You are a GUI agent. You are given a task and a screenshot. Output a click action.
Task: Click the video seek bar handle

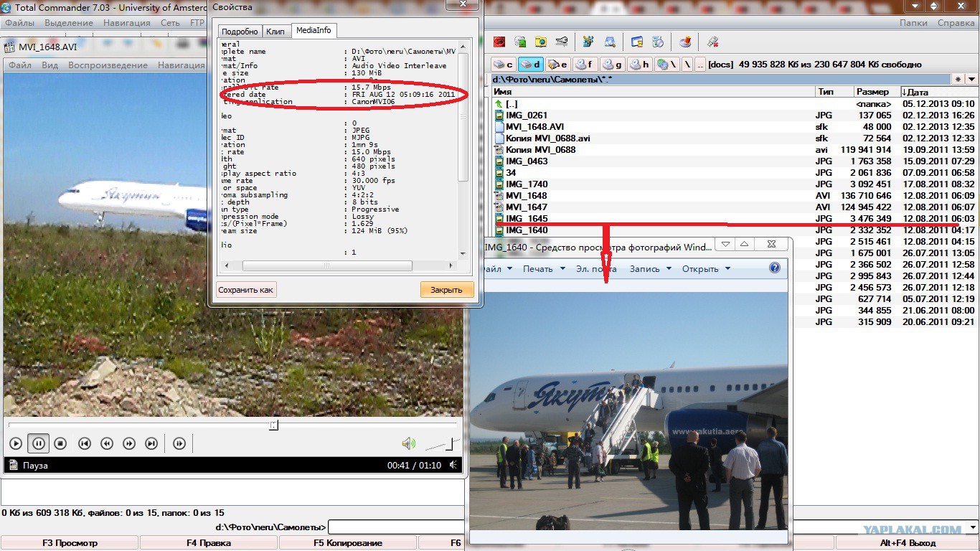click(273, 425)
